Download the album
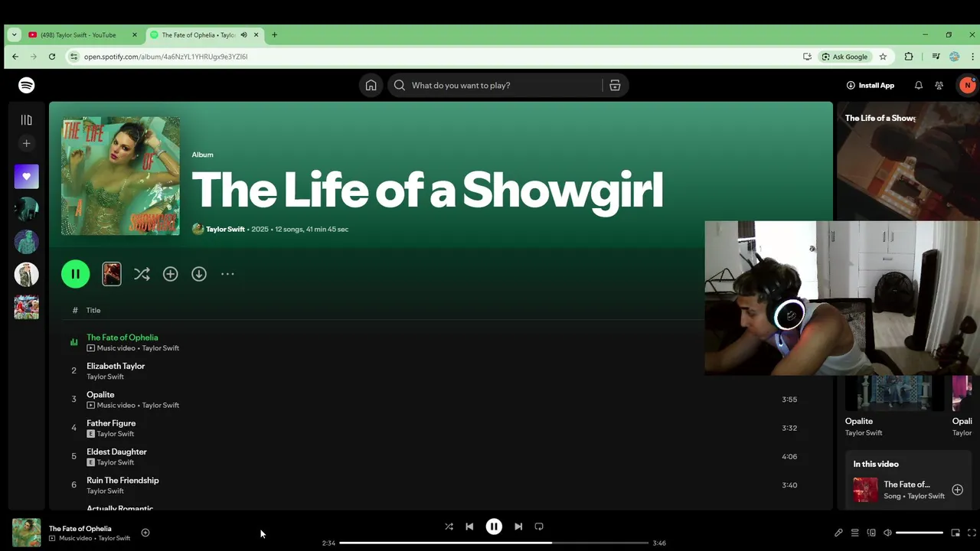This screenshot has height=551, width=980. click(x=199, y=274)
